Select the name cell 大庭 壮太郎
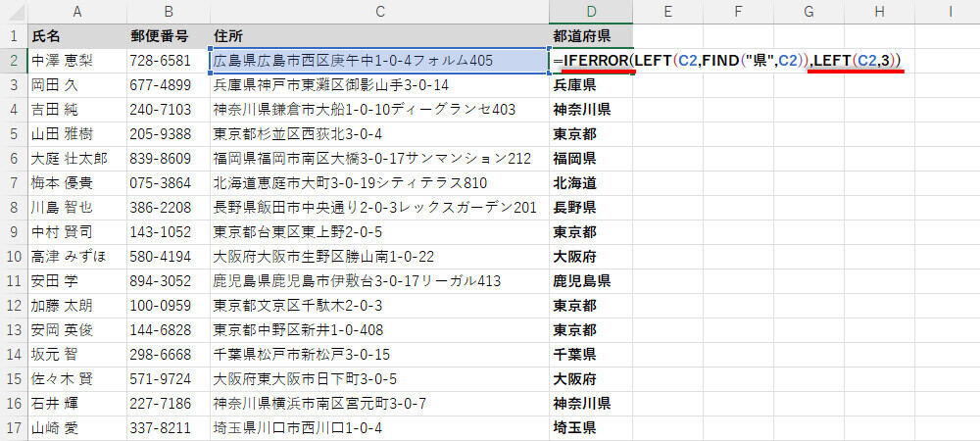Viewport: 980px width, 441px height. pyautogui.click(x=77, y=159)
